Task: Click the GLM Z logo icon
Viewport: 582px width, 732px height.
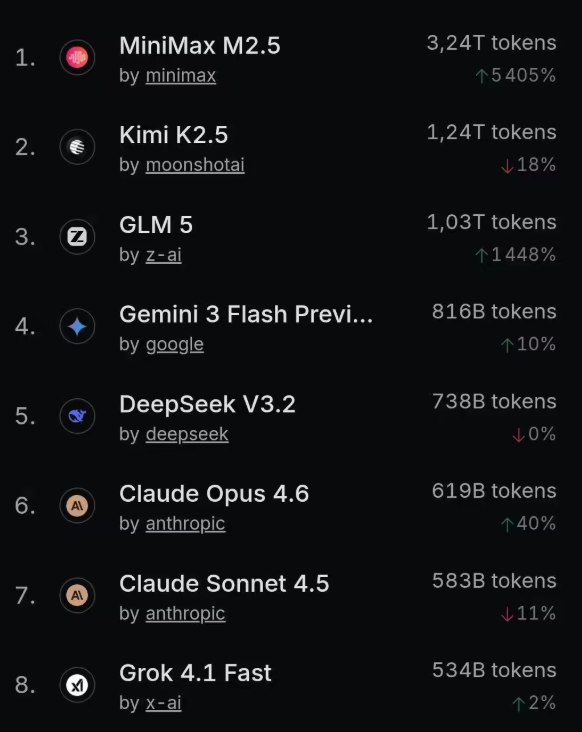Action: pyautogui.click(x=77, y=237)
